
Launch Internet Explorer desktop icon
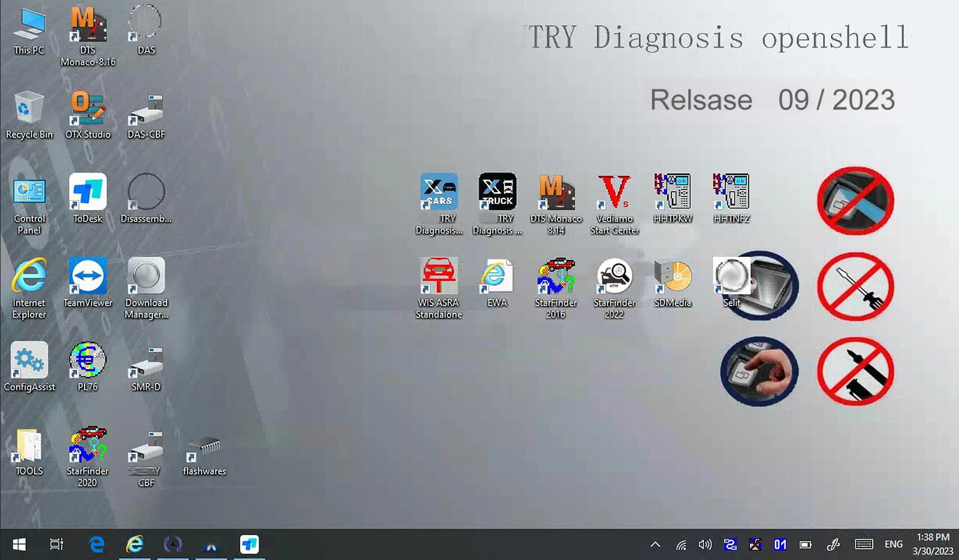click(x=29, y=289)
